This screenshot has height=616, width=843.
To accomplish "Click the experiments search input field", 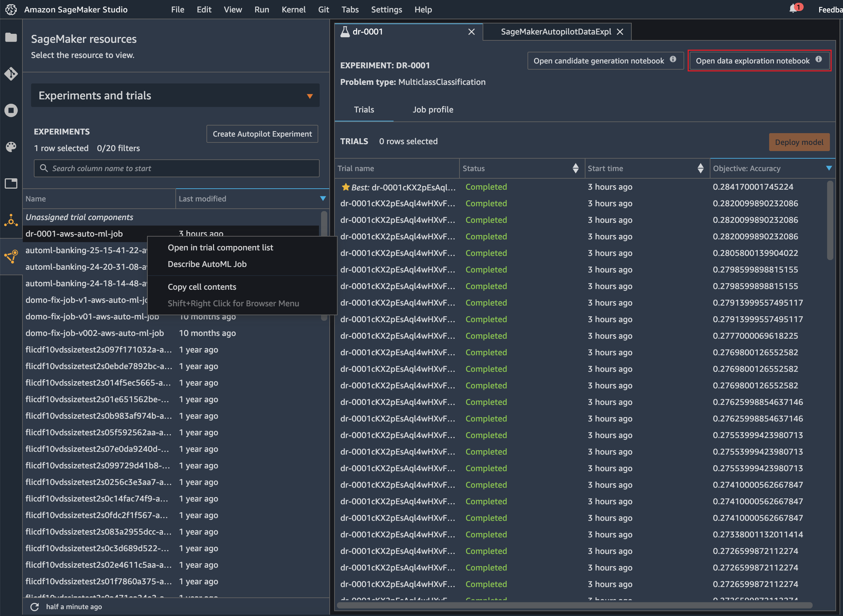I will (176, 169).
